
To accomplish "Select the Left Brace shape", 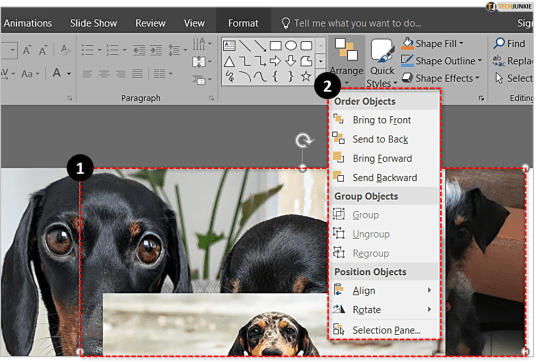I will [x=275, y=77].
